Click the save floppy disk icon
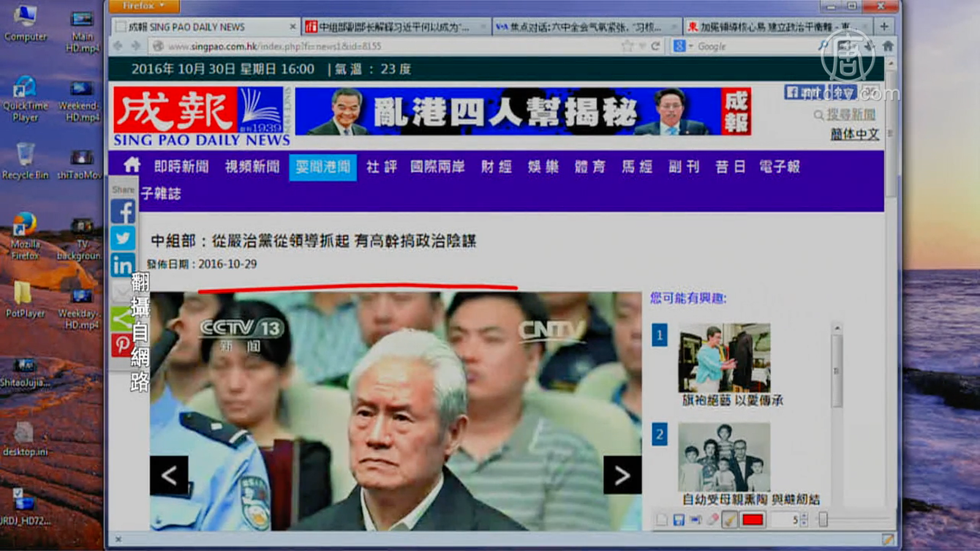 (x=679, y=520)
